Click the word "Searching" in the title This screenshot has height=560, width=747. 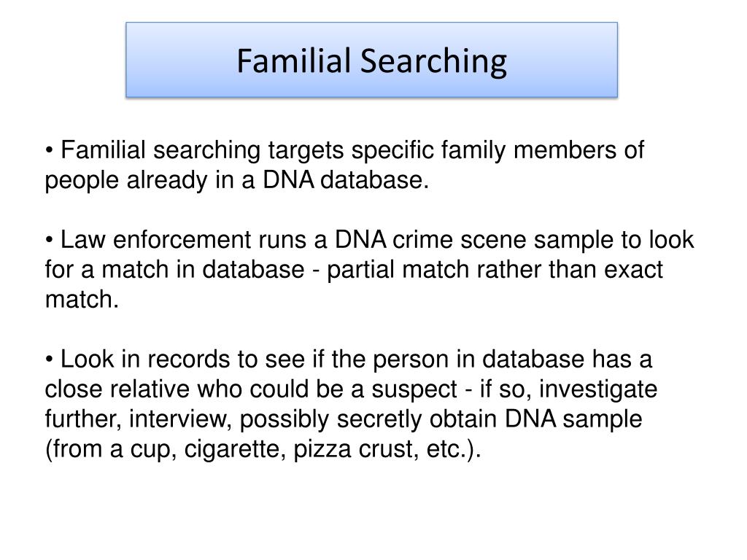433,61
